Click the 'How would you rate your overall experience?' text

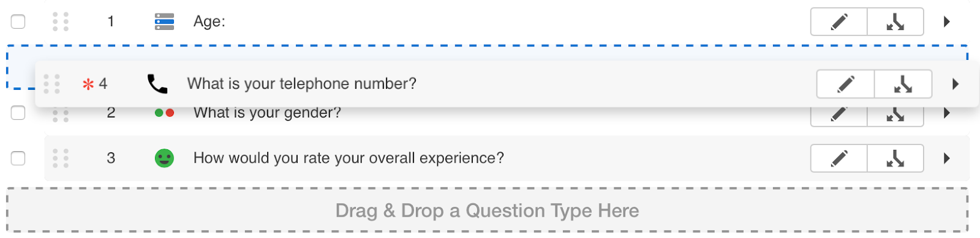(349, 158)
